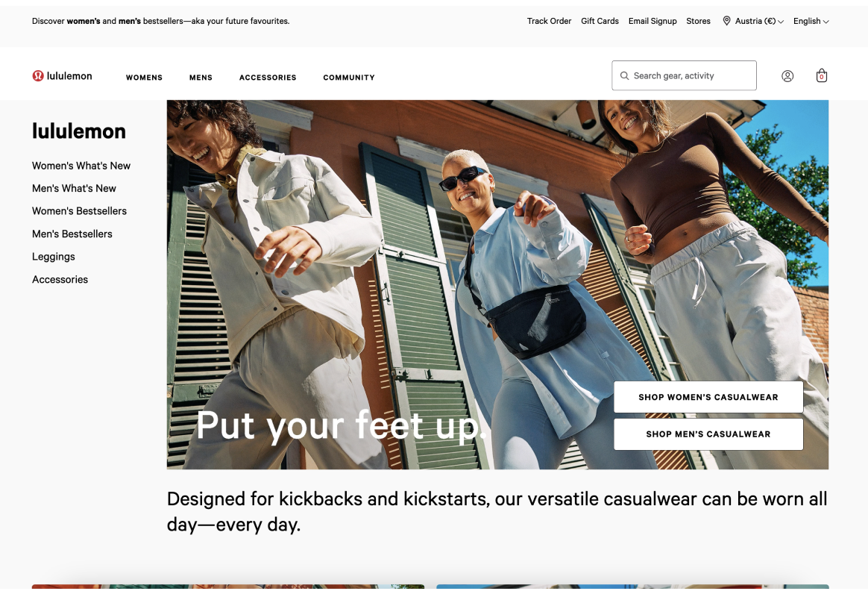868x591 pixels.
Task: Select Leggings in the sidebar
Action: 53,257
